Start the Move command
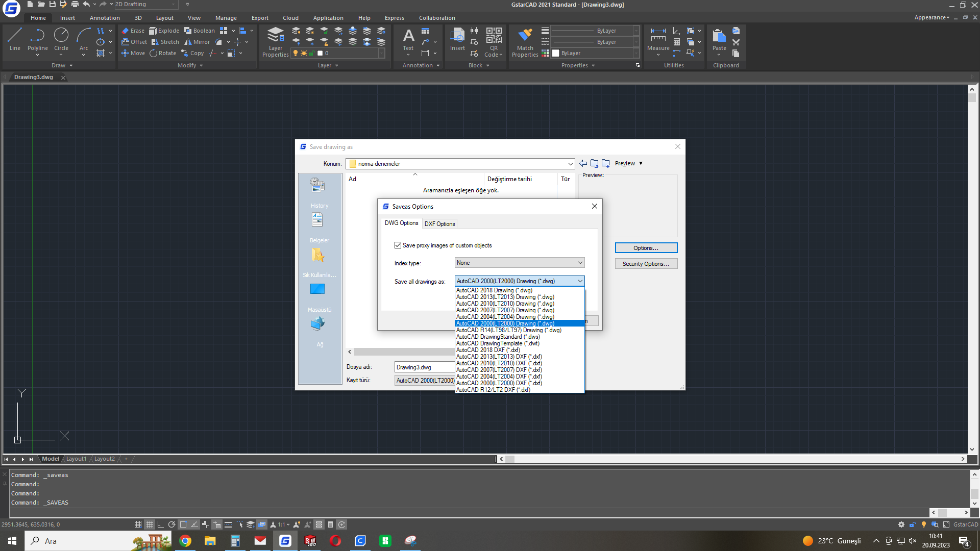The width and height of the screenshot is (980, 551). (133, 53)
